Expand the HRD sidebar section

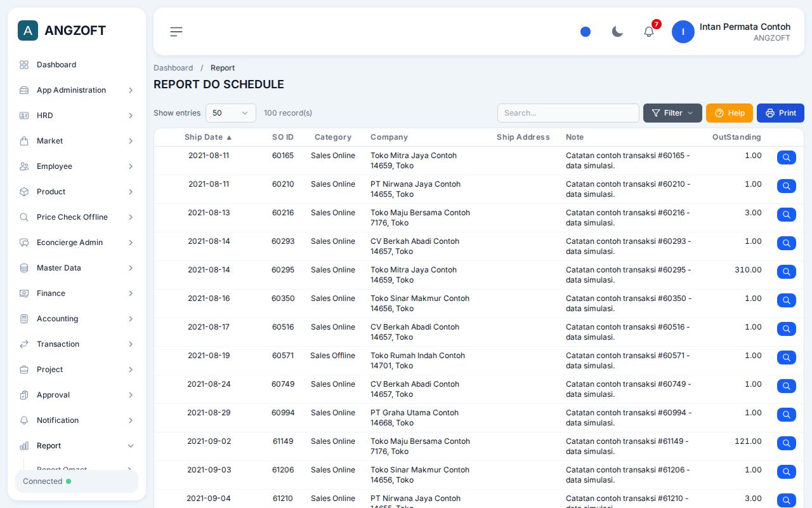click(77, 116)
